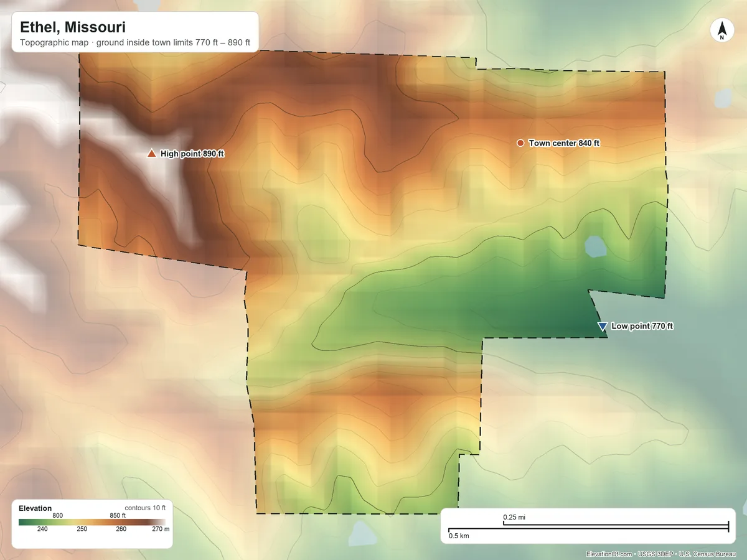747x560 pixels.
Task: Click the 'Low point 770 ft' label
Action: coord(642,326)
